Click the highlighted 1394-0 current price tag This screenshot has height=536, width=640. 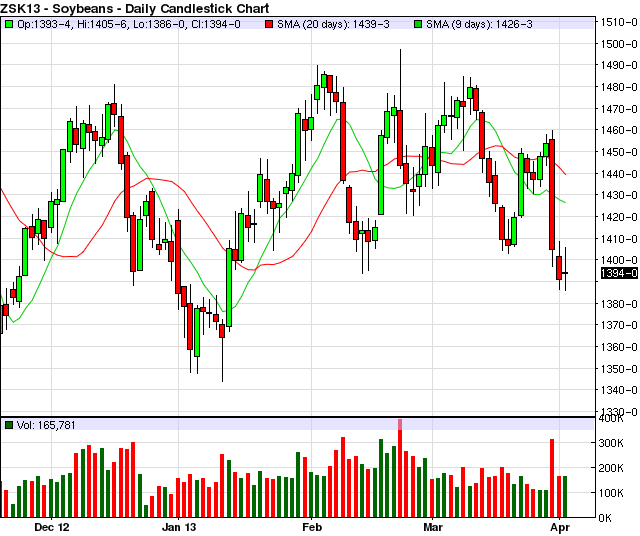click(x=619, y=273)
